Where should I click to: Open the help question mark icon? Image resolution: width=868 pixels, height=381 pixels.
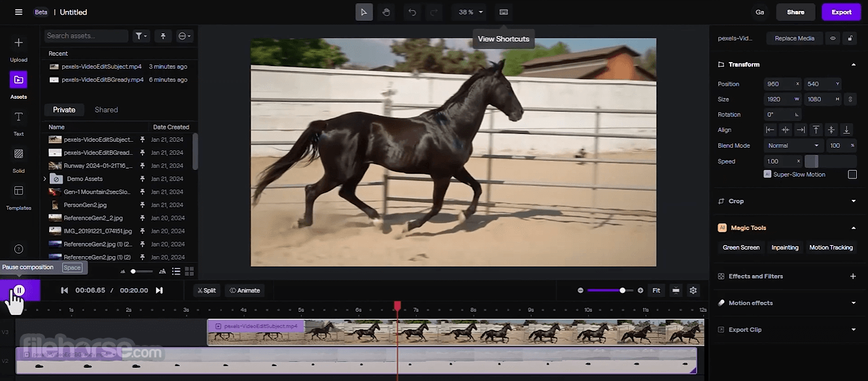pyautogui.click(x=18, y=249)
